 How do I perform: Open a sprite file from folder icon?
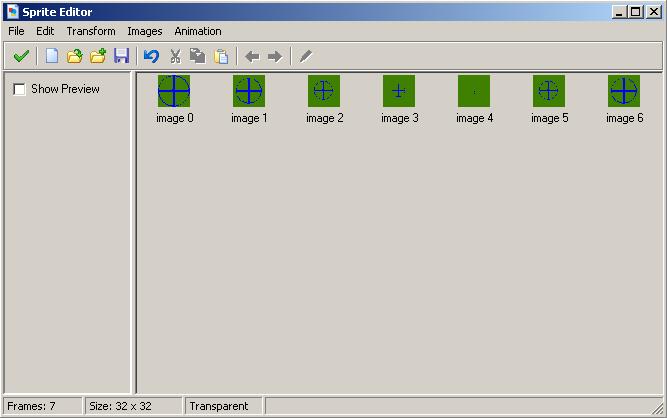coord(75,56)
